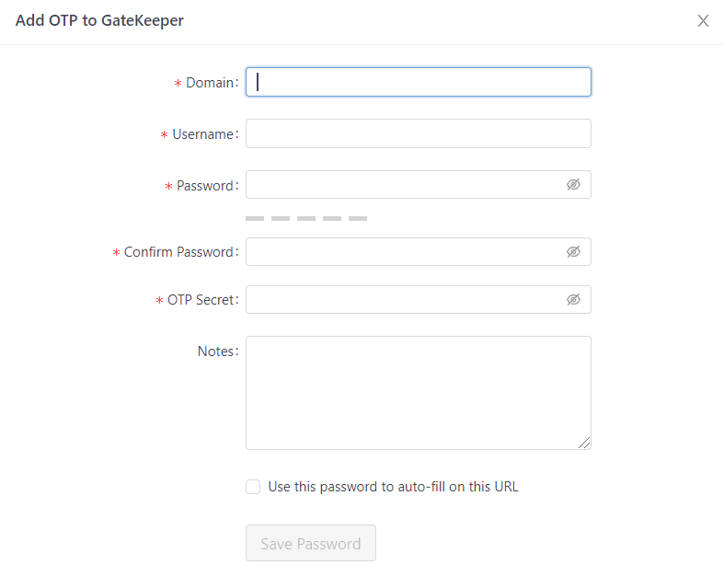724x588 pixels.
Task: Click the Domain field label
Action: (x=210, y=83)
